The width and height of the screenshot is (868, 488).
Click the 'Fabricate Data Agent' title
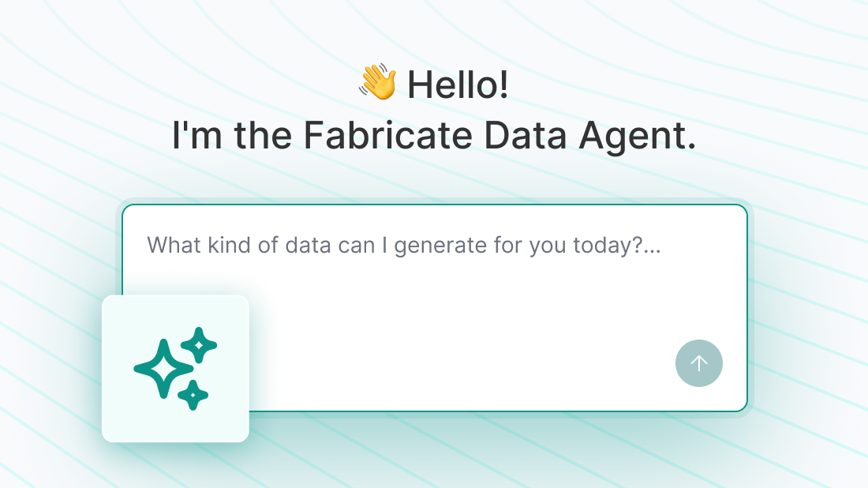pos(434,134)
